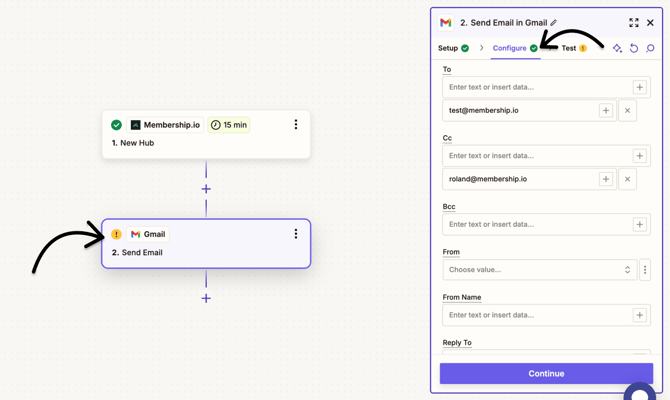Open Gmail Send Email step options menu
Image resolution: width=670 pixels, height=400 pixels.
coord(296,234)
